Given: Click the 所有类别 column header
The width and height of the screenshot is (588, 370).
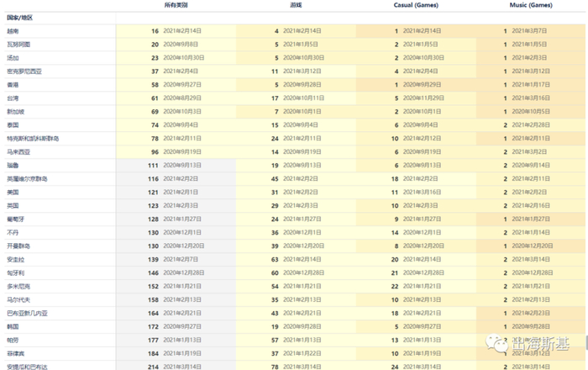Looking at the screenshot, I should (176, 5).
